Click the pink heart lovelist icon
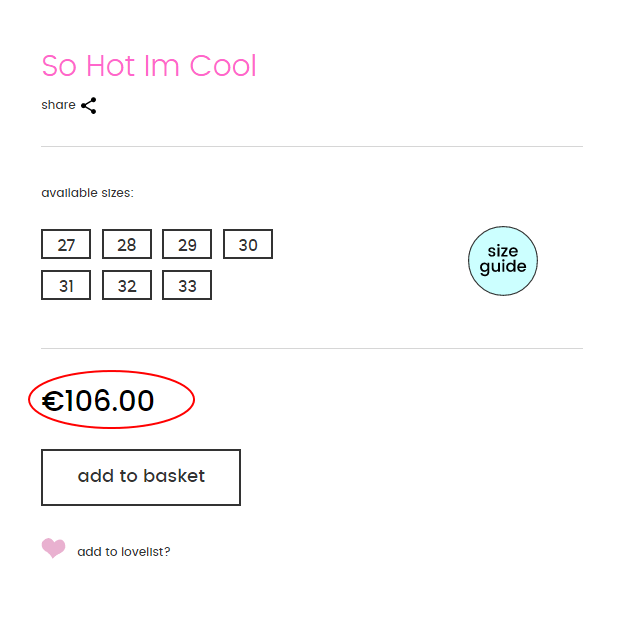The image size is (639, 627). (x=53, y=548)
